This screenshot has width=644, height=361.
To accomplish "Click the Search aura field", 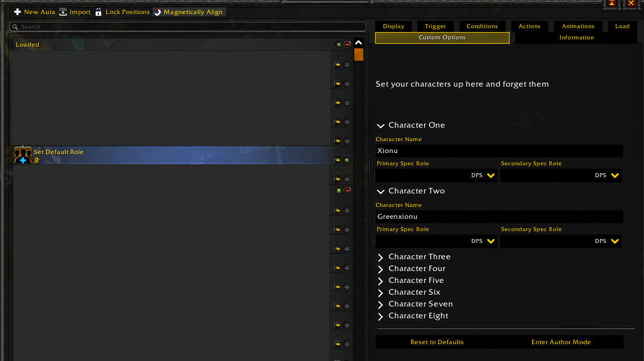I will pyautogui.click(x=188, y=26).
